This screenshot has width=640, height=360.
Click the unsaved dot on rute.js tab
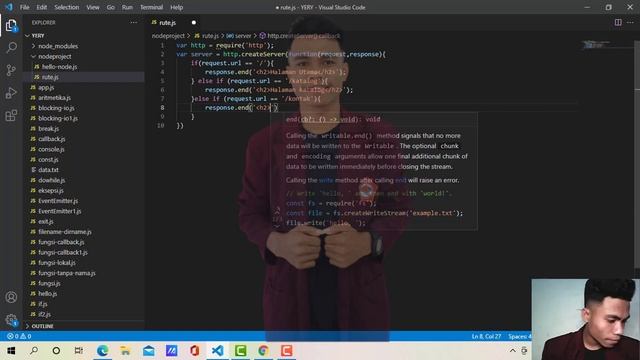click(194, 22)
